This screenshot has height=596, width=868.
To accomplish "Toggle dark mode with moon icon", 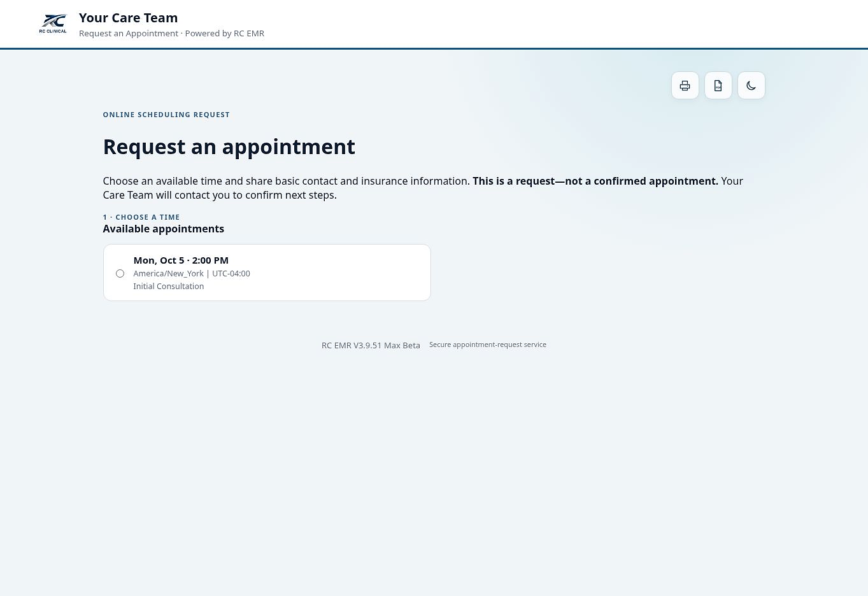I will coord(751,85).
